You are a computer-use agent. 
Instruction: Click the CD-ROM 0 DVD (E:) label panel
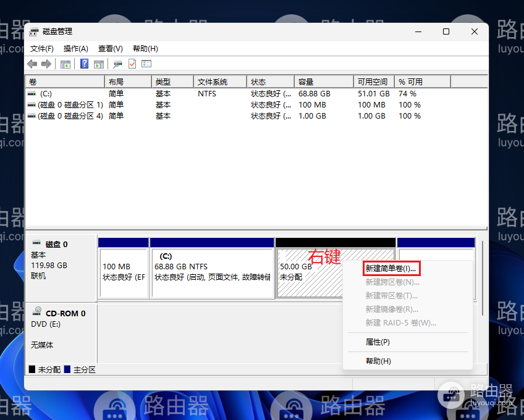click(x=61, y=333)
